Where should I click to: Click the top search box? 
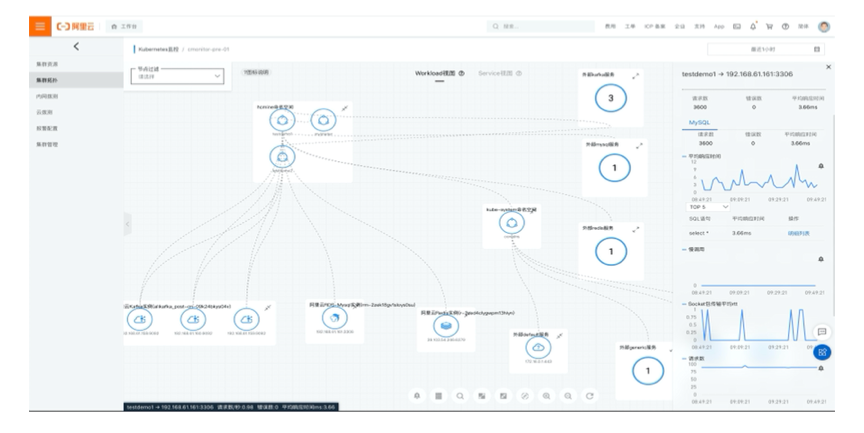click(x=541, y=26)
